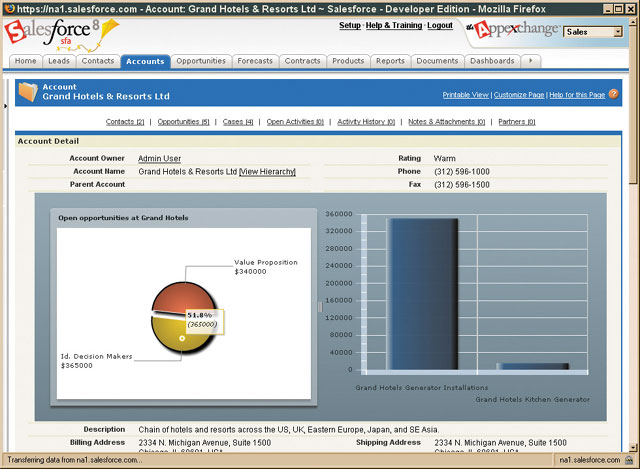Click the scrollbar down arrow
This screenshot has height=469, width=640.
point(633,447)
